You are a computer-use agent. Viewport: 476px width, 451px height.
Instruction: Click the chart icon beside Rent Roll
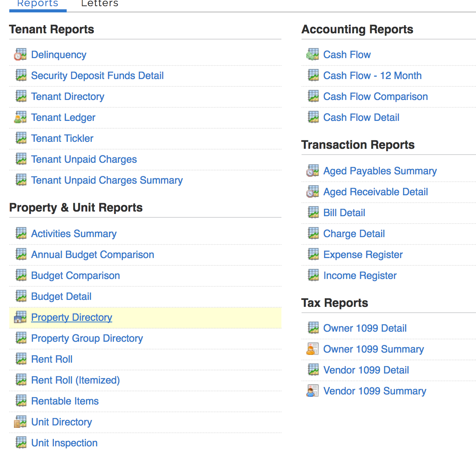click(x=21, y=359)
